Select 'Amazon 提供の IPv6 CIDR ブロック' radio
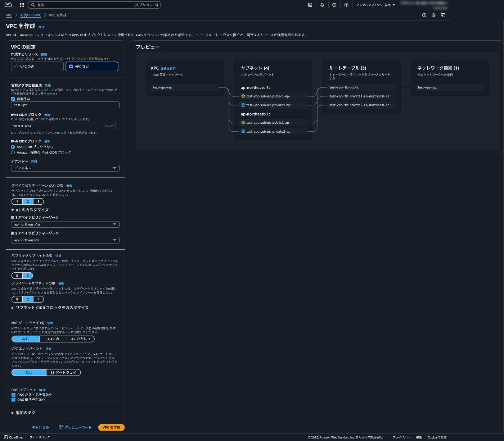This screenshot has width=504, height=441. pyautogui.click(x=13, y=153)
